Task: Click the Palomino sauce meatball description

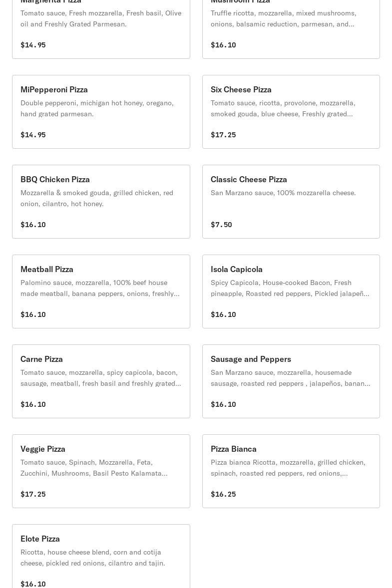Action: [100, 288]
